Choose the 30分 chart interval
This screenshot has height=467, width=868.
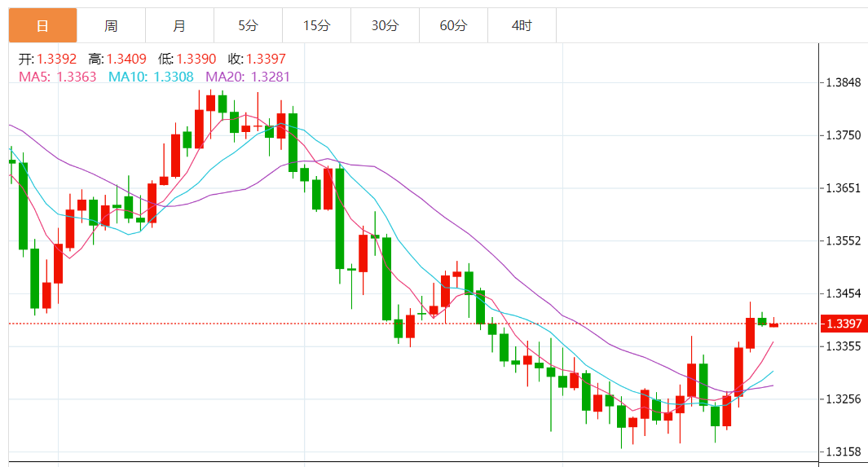tap(385, 26)
